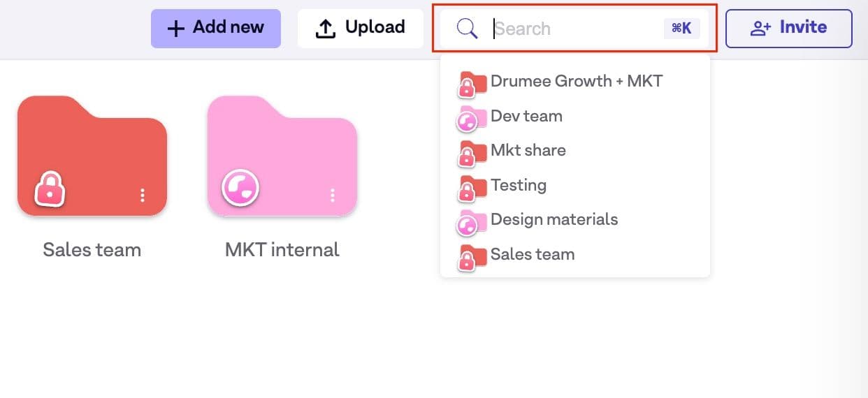The image size is (868, 398).
Task: Open the Sales team folder options dots
Action: (x=143, y=196)
